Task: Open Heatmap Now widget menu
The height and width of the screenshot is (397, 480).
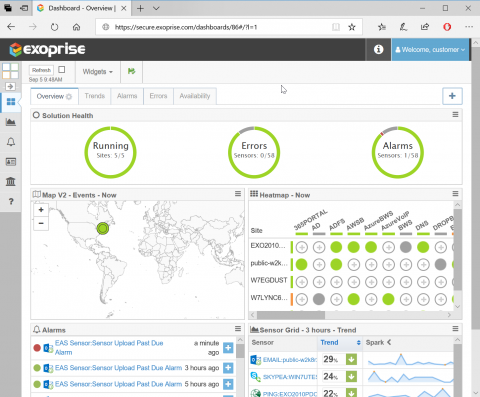Action: coord(455,194)
